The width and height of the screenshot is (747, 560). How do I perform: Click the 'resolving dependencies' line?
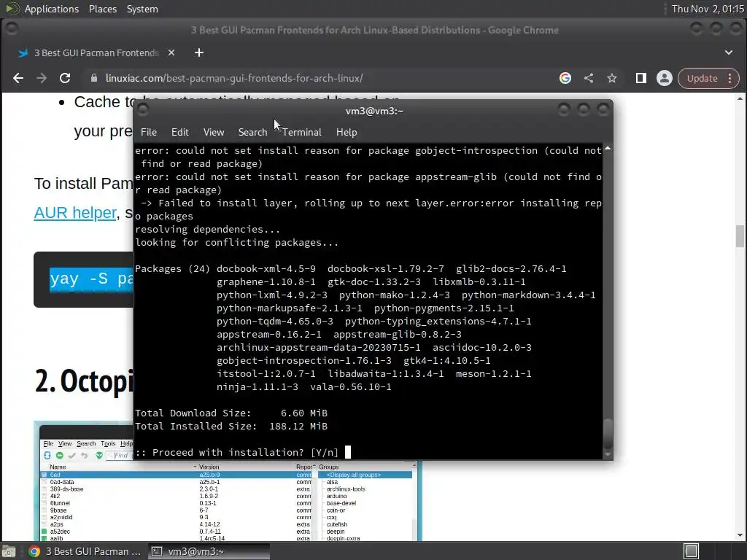207,229
